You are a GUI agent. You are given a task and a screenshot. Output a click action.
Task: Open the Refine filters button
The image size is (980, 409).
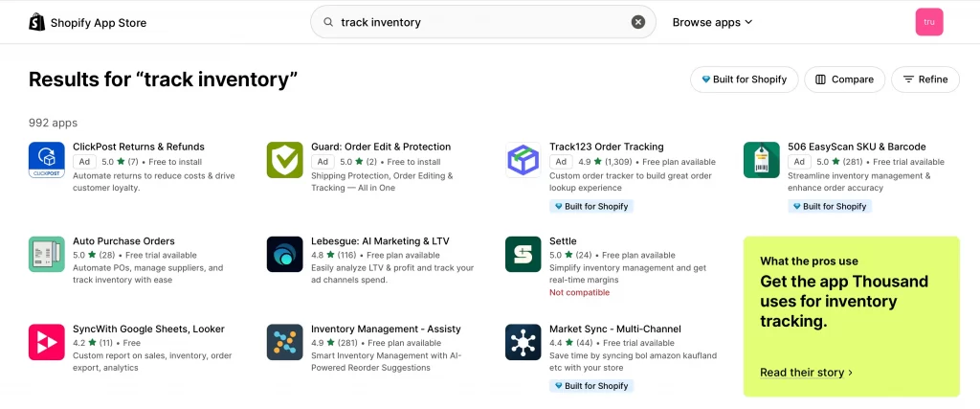coord(925,80)
